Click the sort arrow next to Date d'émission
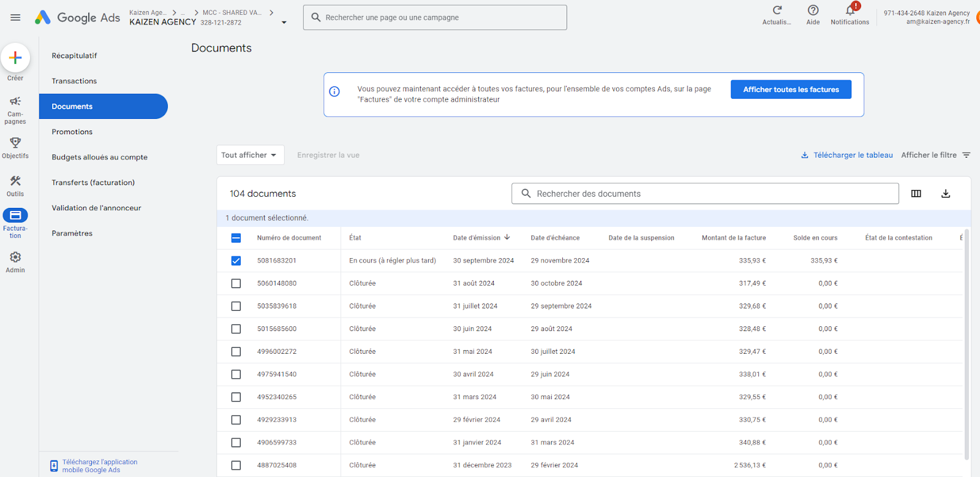The image size is (980, 477). click(x=507, y=237)
